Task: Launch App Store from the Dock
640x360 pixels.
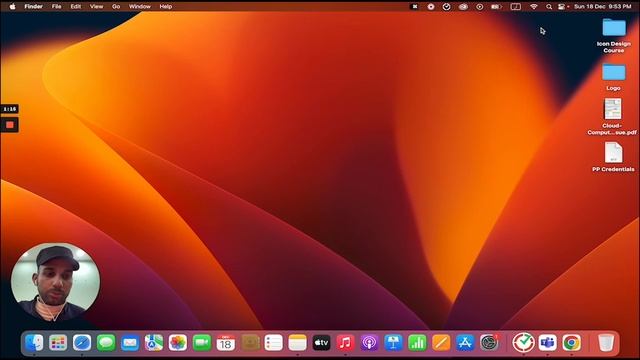Action: pos(465,343)
